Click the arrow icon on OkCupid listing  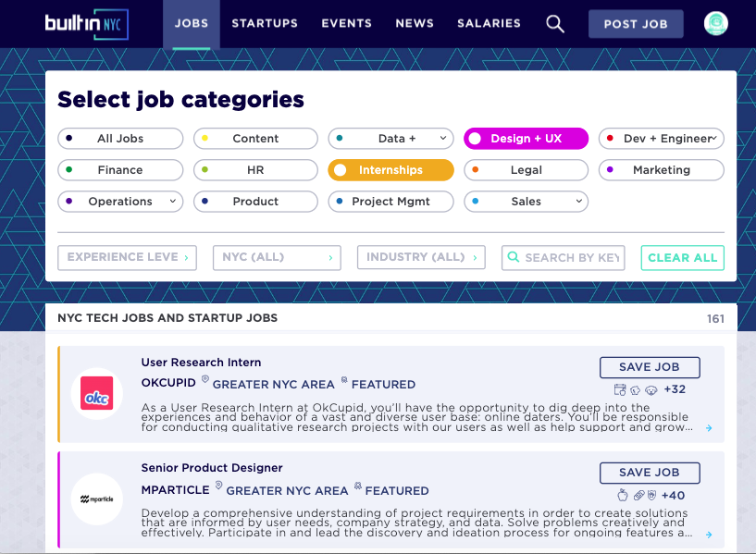pyautogui.click(x=709, y=428)
